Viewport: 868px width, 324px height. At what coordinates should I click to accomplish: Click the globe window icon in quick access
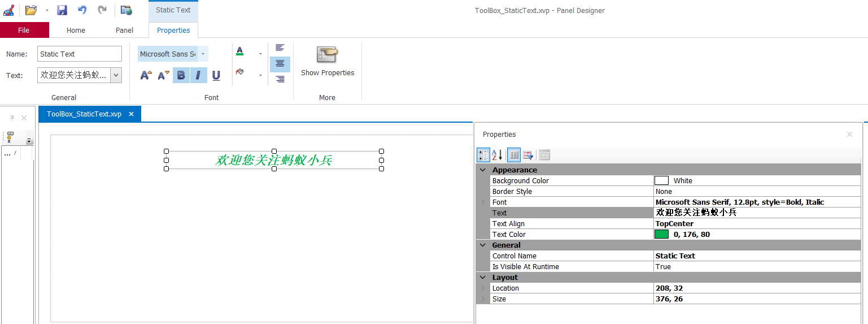[126, 10]
